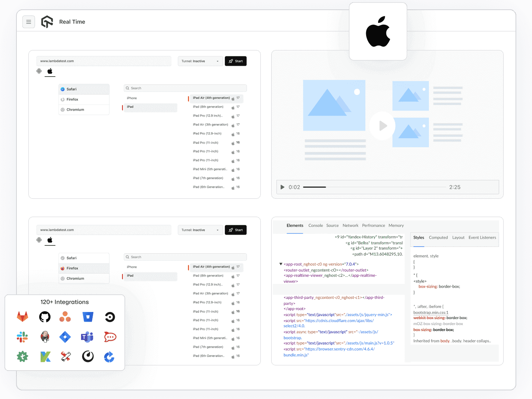Image resolution: width=532 pixels, height=399 pixels.
Task: Switch to the Console tab
Action: tap(316, 226)
